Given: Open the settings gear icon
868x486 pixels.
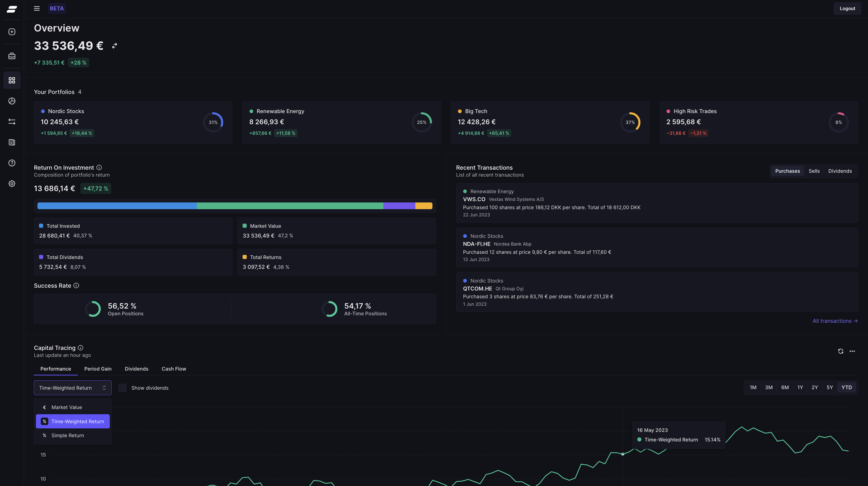Looking at the screenshot, I should (12, 184).
